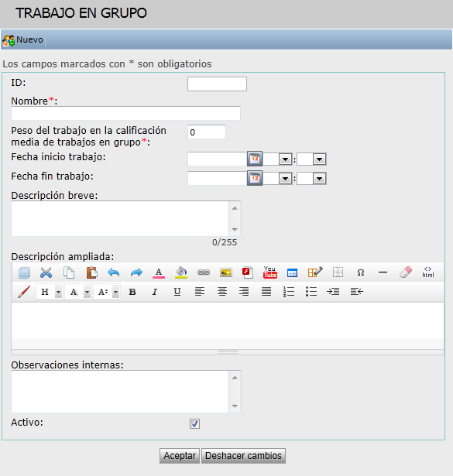Viewport: 453px width, 476px height.
Task: Center align text
Action: click(222, 292)
